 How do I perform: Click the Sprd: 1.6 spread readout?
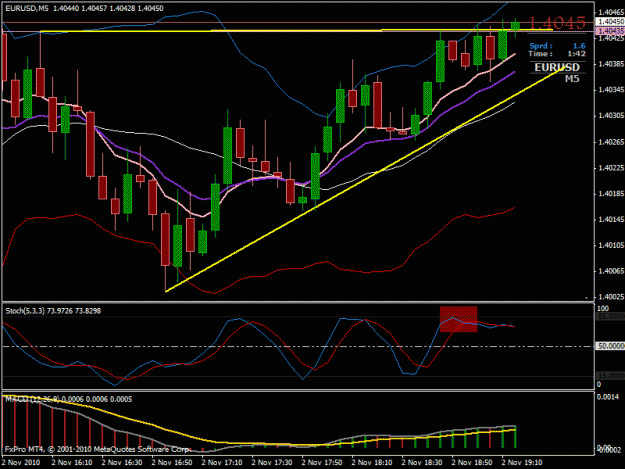pyautogui.click(x=557, y=46)
